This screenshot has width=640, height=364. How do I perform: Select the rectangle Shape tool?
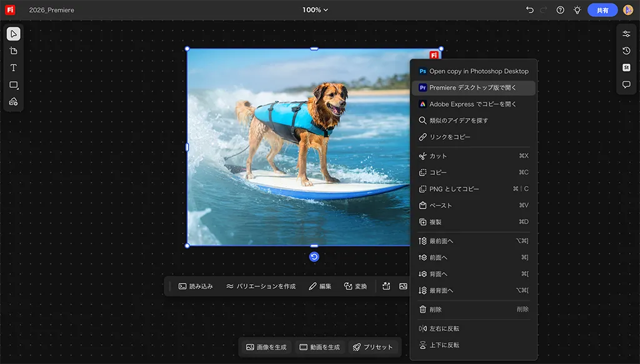pos(14,84)
